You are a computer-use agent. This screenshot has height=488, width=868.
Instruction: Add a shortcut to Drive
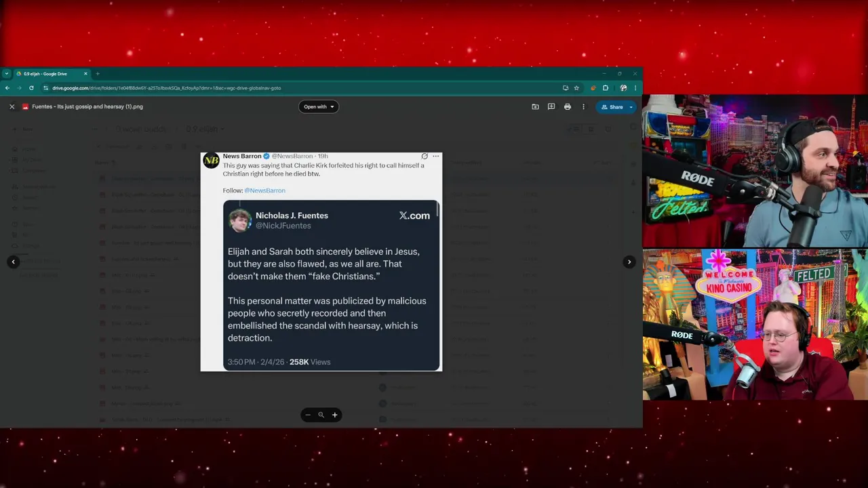tap(535, 106)
